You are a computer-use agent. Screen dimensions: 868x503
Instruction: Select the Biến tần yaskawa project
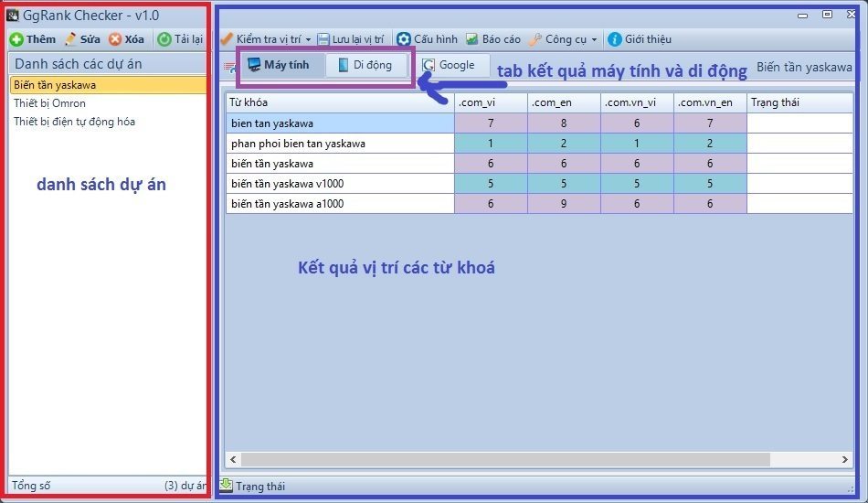(55, 85)
